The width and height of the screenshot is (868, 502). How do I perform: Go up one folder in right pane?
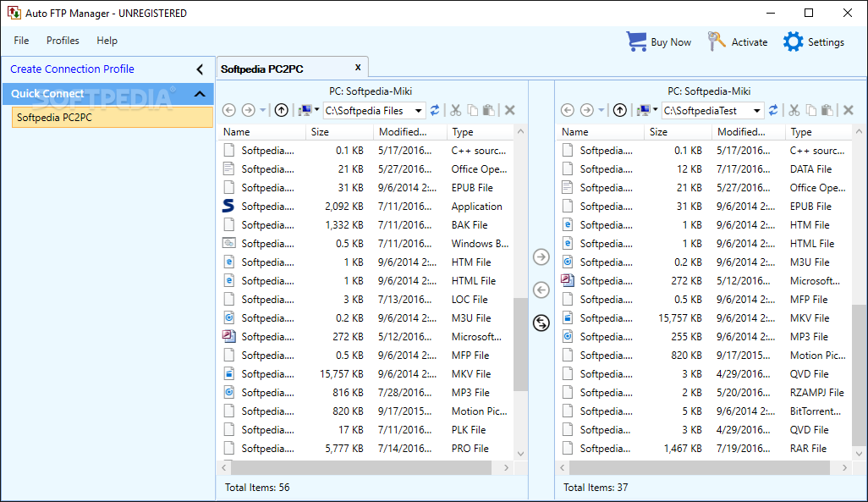pyautogui.click(x=620, y=110)
